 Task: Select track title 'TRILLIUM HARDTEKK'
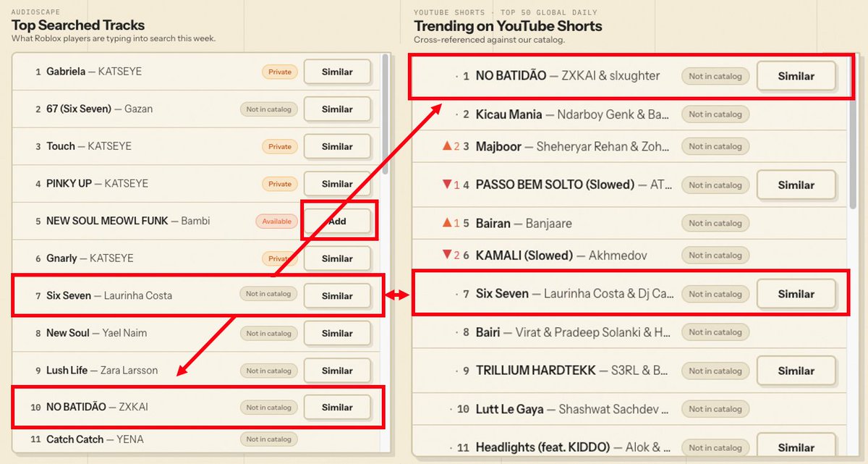(x=536, y=371)
